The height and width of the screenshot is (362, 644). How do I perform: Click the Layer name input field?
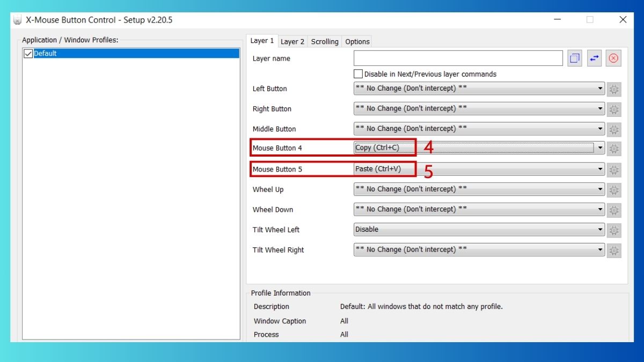[x=458, y=58]
